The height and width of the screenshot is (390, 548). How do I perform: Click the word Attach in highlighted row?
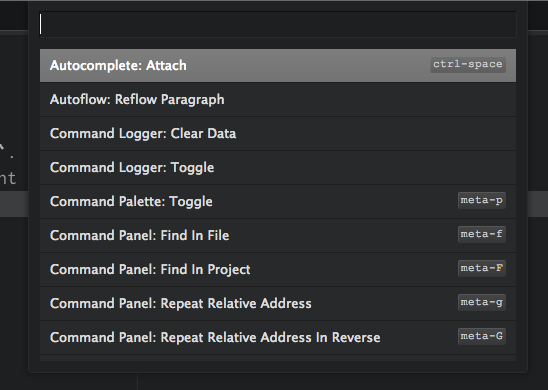coord(166,66)
